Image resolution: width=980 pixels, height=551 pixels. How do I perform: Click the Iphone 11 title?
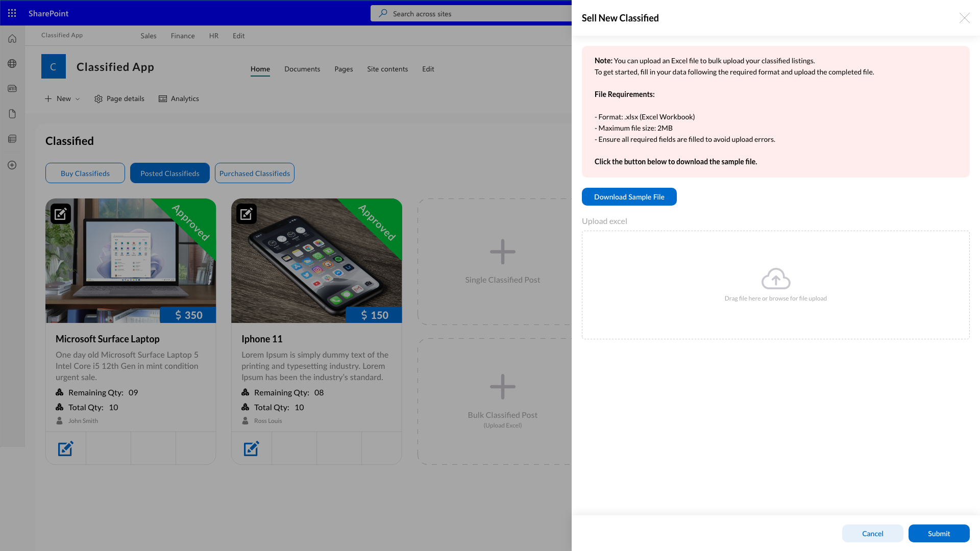point(262,339)
